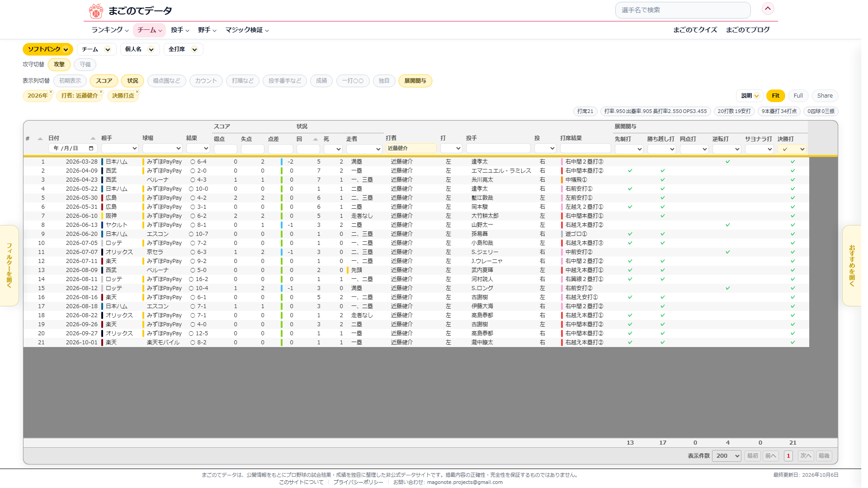Toggle 展開関与 column group
868x488 pixels.
tap(415, 81)
